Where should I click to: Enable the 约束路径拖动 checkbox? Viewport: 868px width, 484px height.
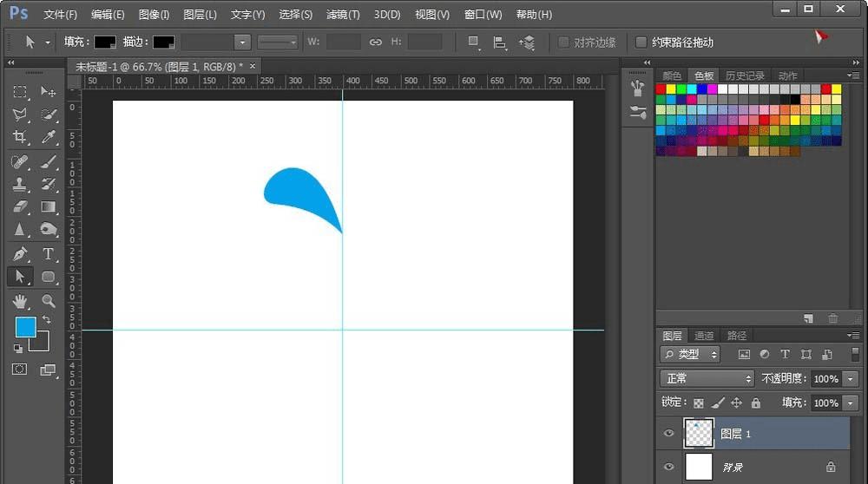(x=641, y=43)
